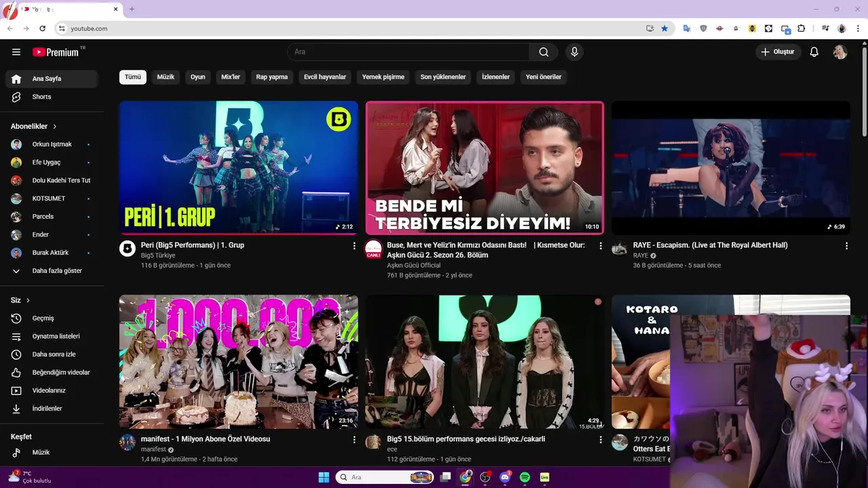Click the Shorts icon in the sidebar
The height and width of the screenshot is (488, 868).
pyautogui.click(x=16, y=97)
